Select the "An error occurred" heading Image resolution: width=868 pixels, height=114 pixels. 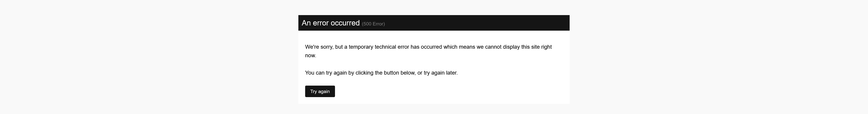pyautogui.click(x=330, y=23)
